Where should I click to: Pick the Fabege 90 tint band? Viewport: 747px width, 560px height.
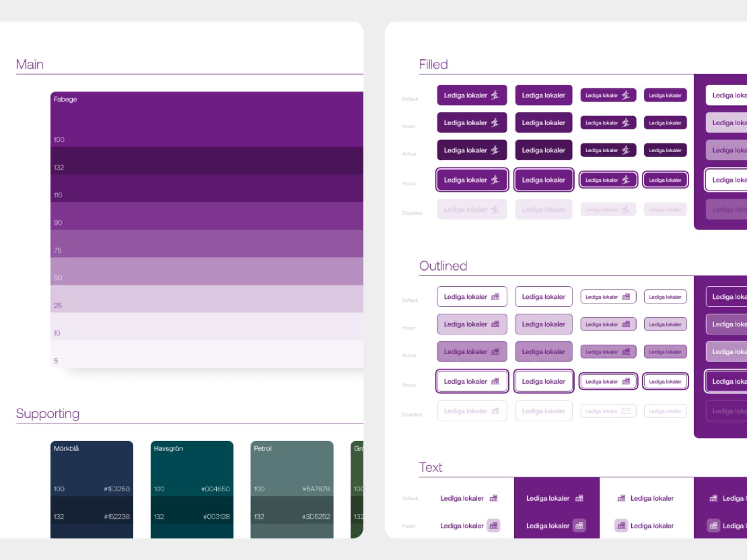[x=207, y=216]
